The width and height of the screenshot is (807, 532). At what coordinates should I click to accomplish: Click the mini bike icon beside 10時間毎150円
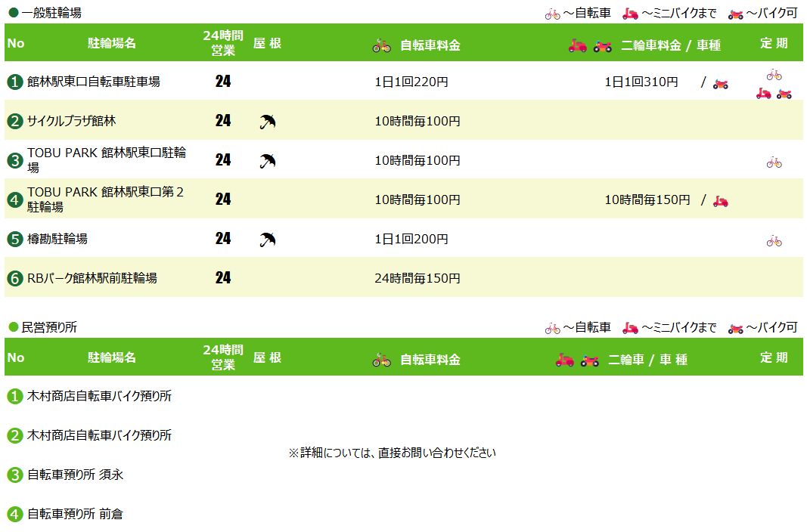pyautogui.click(x=720, y=201)
